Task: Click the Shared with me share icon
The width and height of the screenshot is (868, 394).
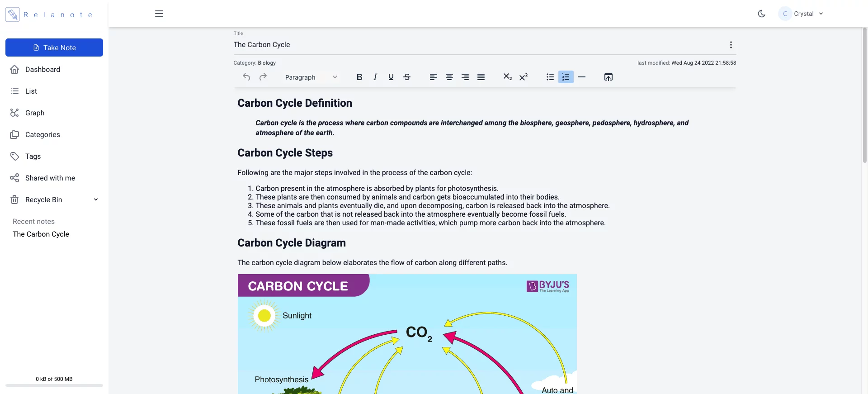Action: 14,178
